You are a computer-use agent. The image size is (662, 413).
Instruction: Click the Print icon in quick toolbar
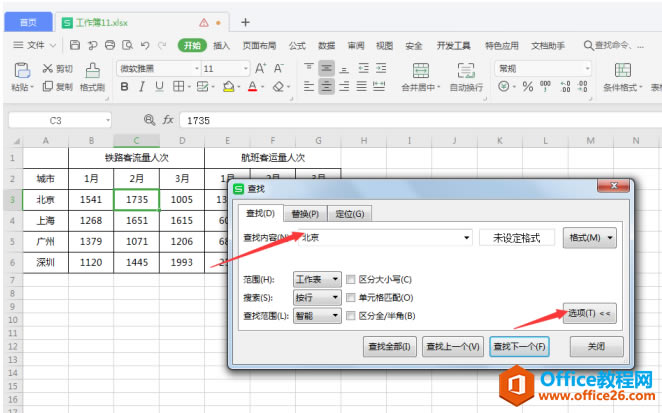[x=110, y=45]
